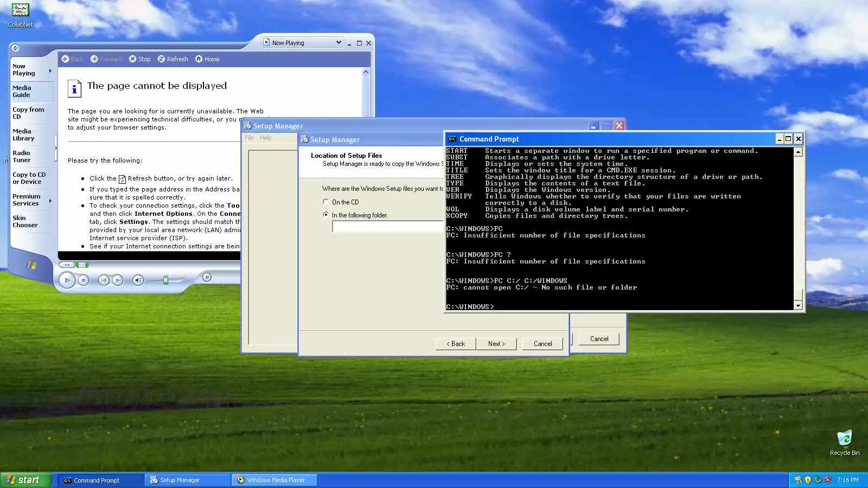Expand the Premium Services side arrow

(50, 201)
